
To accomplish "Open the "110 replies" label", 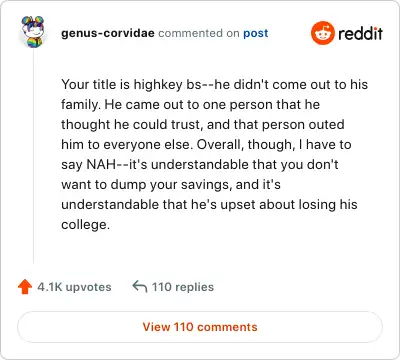I will (x=183, y=287).
